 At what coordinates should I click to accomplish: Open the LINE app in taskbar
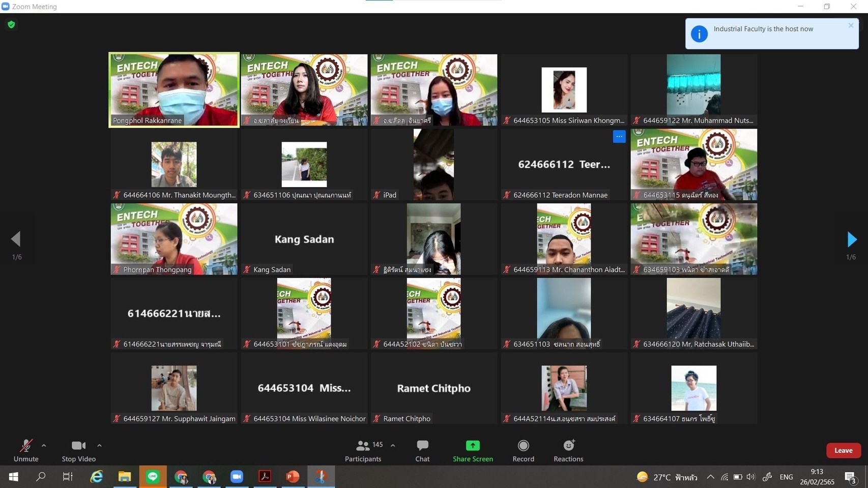coord(153,476)
